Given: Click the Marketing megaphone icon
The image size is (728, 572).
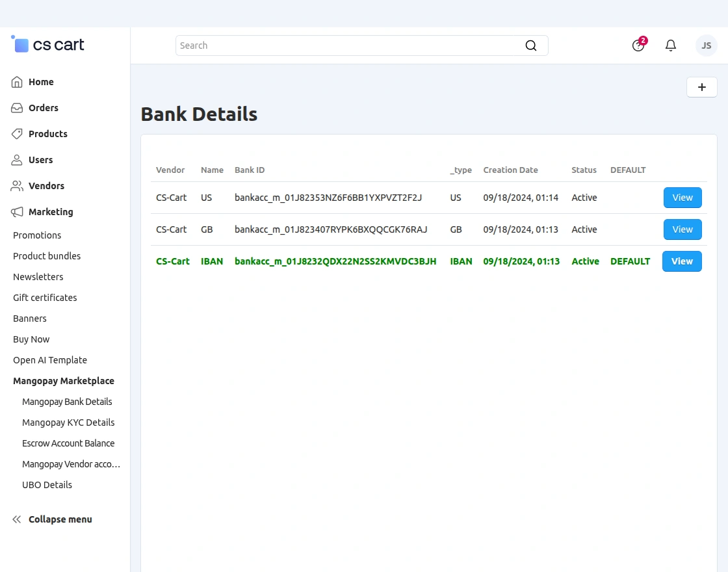Looking at the screenshot, I should point(17,212).
